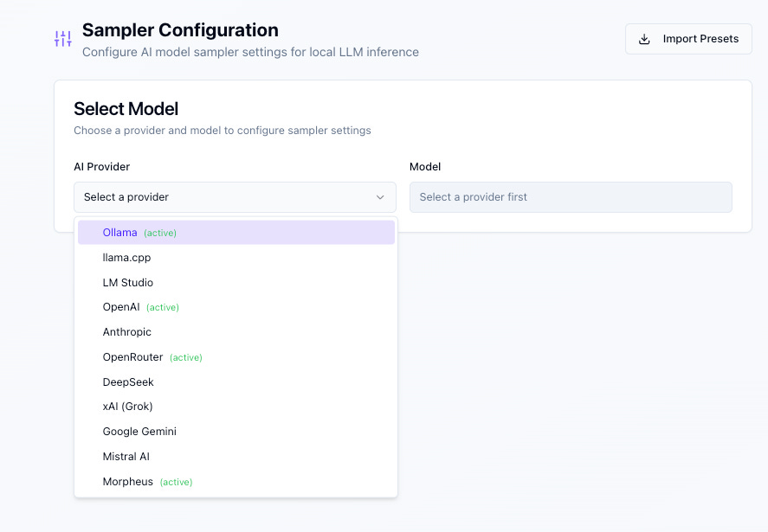The width and height of the screenshot is (768, 532).
Task: Pick DeepSeek from provider options
Action: coord(128,382)
